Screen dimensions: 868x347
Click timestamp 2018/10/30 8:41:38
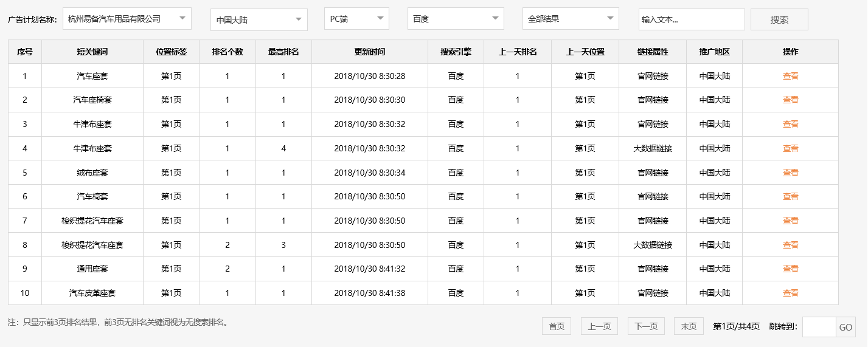pyautogui.click(x=370, y=293)
